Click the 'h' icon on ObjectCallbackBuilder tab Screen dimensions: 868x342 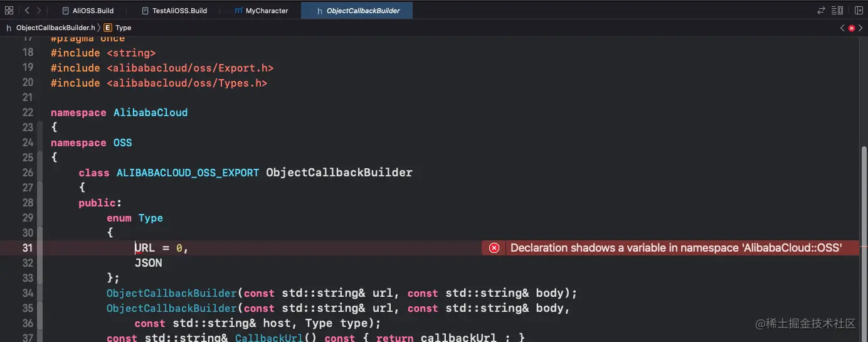pyautogui.click(x=320, y=11)
